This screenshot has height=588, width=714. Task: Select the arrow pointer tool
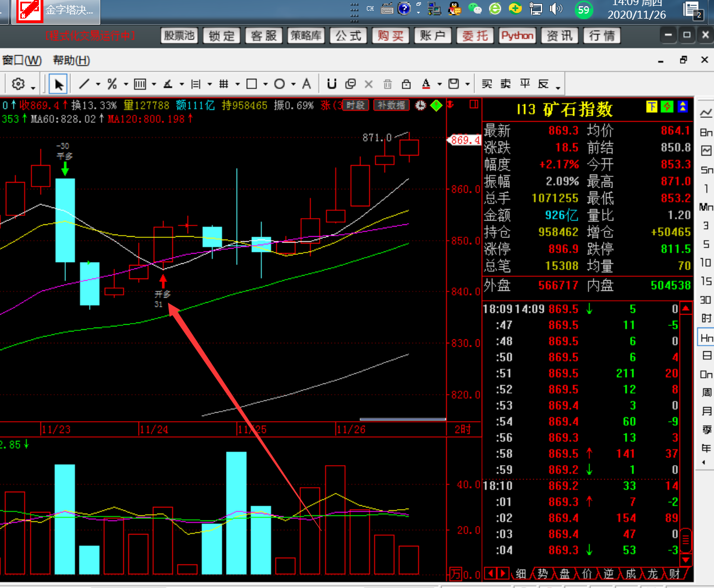click(x=58, y=84)
